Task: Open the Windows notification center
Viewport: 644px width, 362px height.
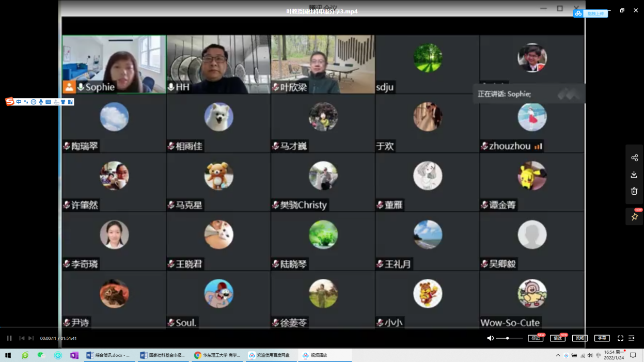Action: (633, 355)
